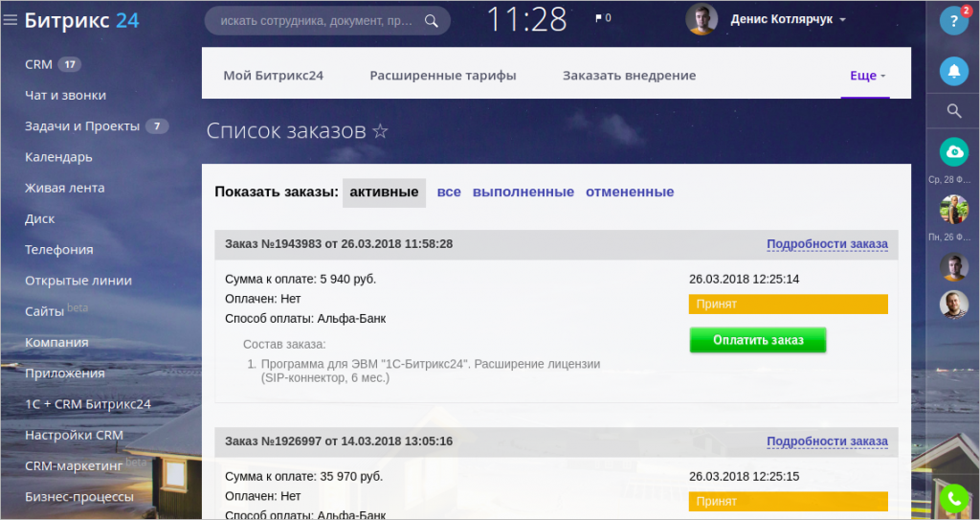Open Денис Котлярчук profile avatar
Screen dimensions: 980x520
click(x=702, y=19)
